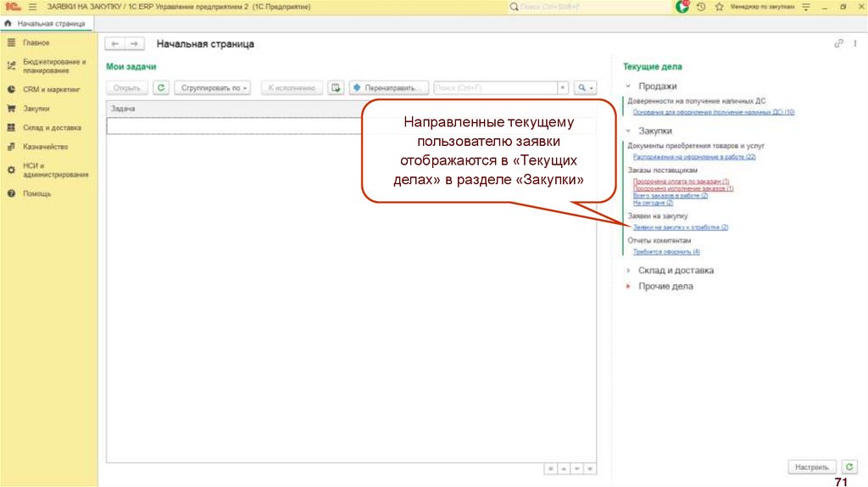This screenshot has width=868, height=487.
Task: Click the task form icon next to К исполнению
Action: click(x=336, y=88)
